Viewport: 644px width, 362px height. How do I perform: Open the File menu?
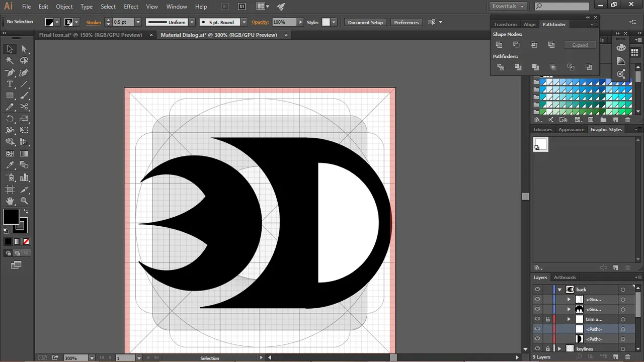point(26,7)
